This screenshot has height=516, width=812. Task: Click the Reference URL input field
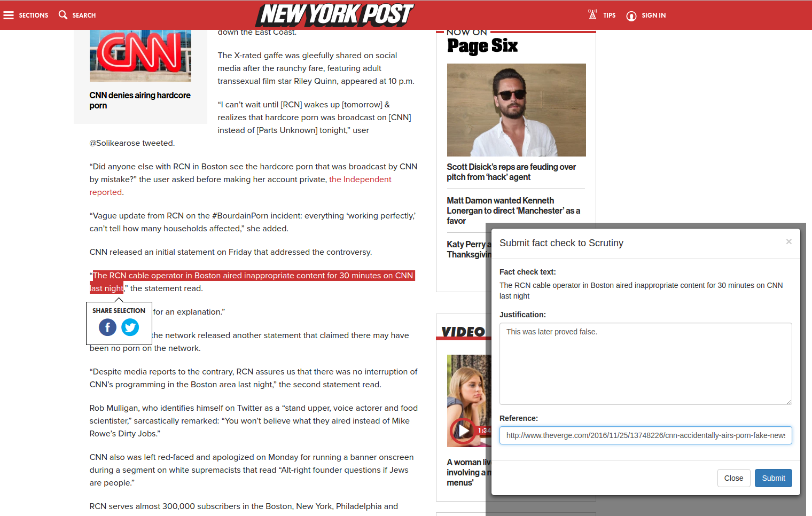[645, 435]
